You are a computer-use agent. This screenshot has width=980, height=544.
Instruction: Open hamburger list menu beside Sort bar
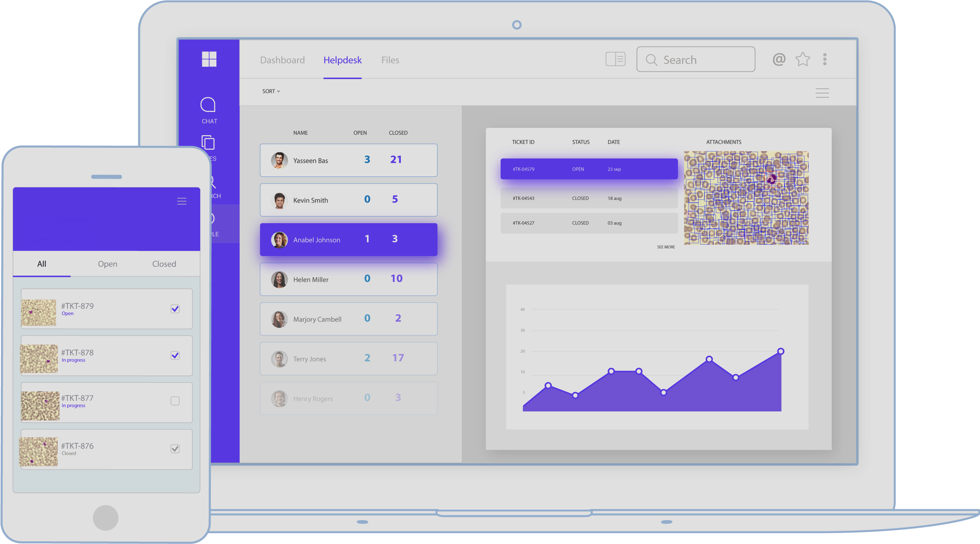pos(822,93)
